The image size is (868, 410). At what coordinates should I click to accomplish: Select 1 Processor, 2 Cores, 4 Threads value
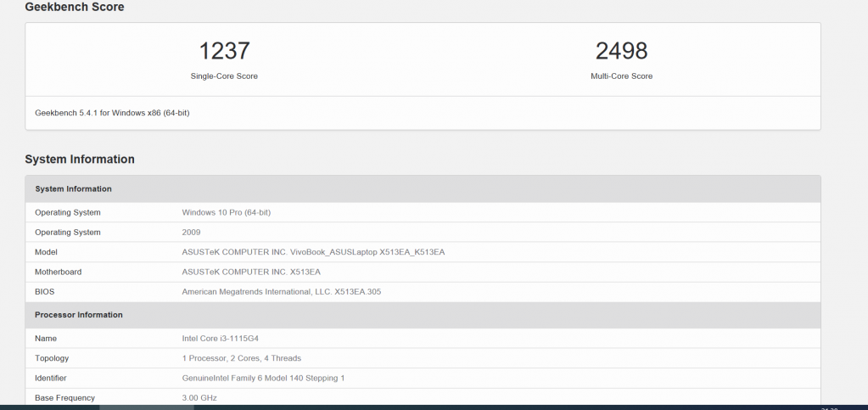(241, 358)
